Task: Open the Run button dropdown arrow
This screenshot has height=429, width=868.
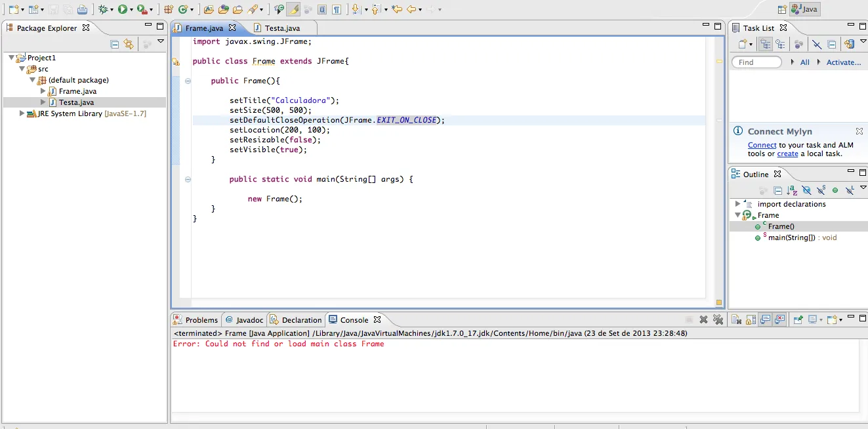Action: click(131, 10)
